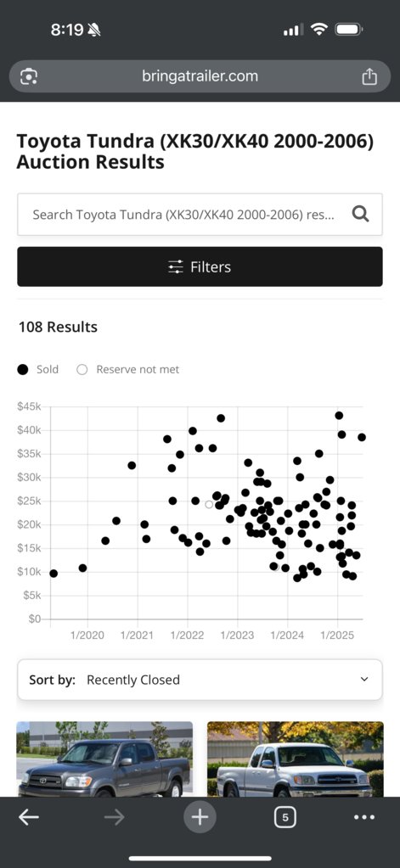Screen dimensions: 400x868
Task: Select the earliest sold data point under $10k
Action: tap(54, 574)
